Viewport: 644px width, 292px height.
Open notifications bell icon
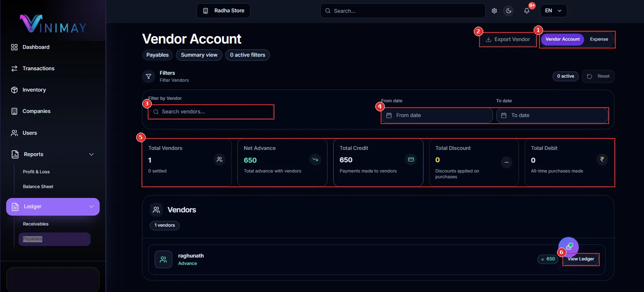click(527, 11)
